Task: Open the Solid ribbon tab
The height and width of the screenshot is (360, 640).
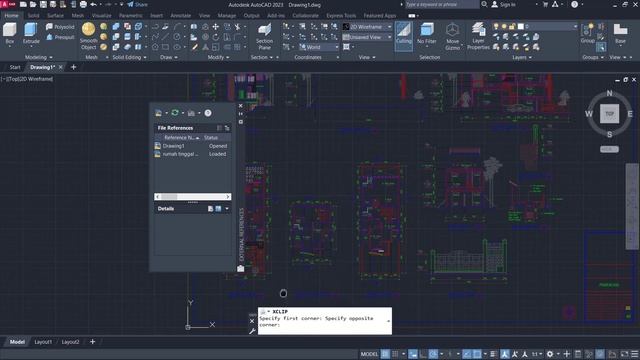Action: pyautogui.click(x=33, y=16)
